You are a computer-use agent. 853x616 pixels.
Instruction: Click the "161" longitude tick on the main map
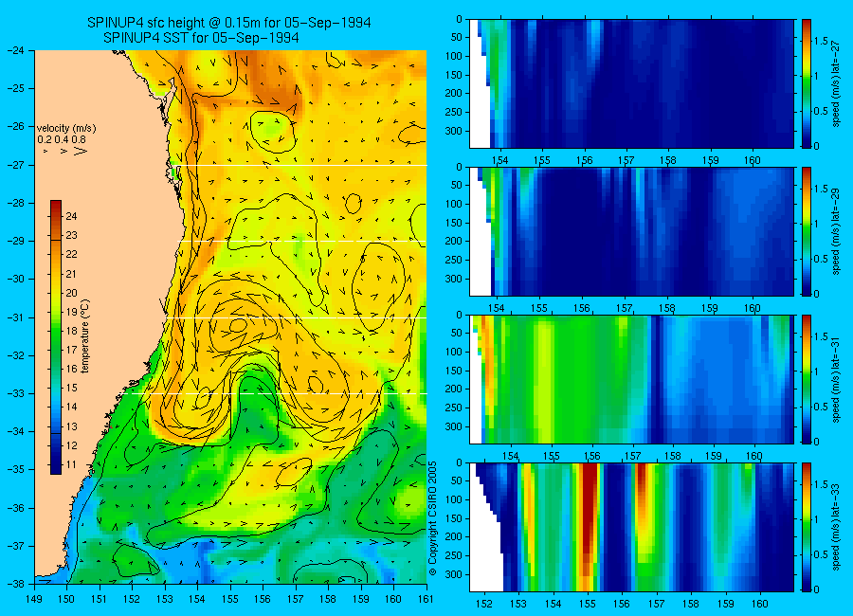[x=426, y=599]
